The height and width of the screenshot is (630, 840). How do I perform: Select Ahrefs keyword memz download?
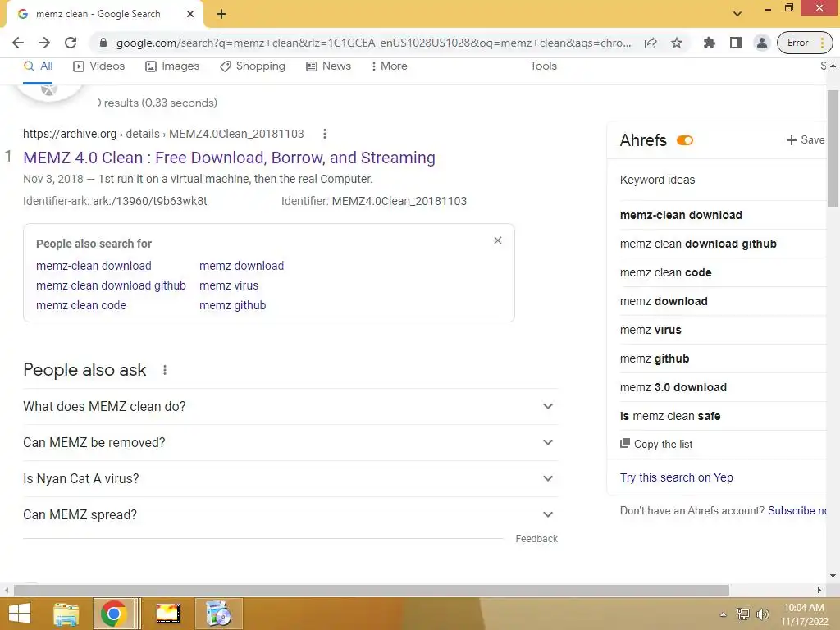click(x=664, y=301)
